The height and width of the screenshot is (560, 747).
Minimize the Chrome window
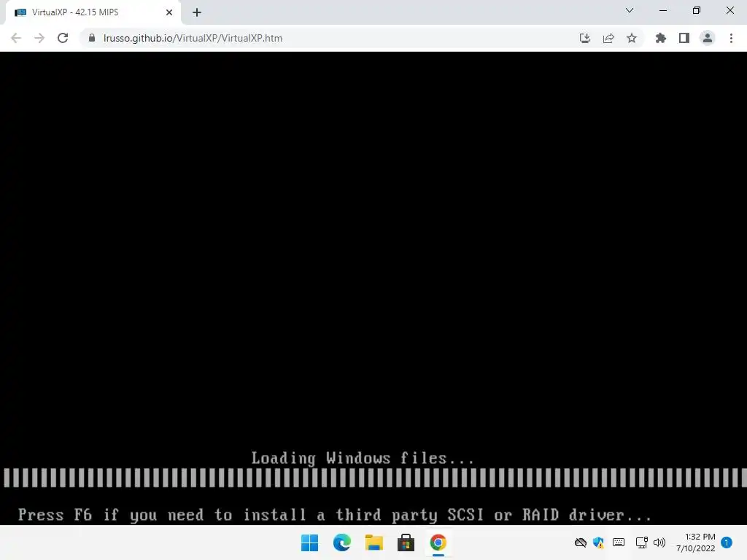click(x=662, y=10)
